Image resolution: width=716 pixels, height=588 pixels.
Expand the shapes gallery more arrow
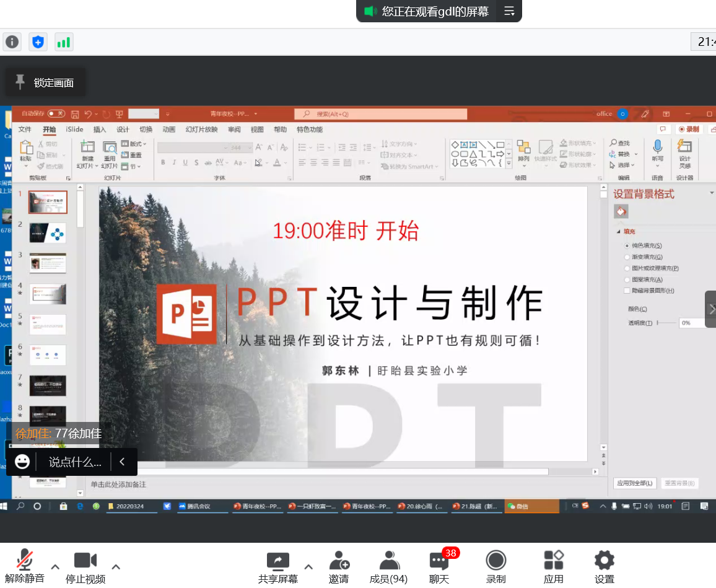click(x=509, y=164)
